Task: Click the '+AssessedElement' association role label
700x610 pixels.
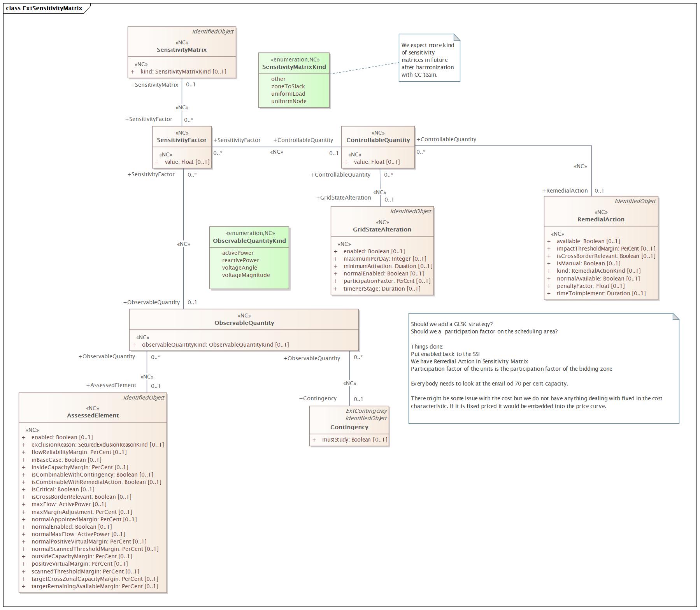Action: 111,385
